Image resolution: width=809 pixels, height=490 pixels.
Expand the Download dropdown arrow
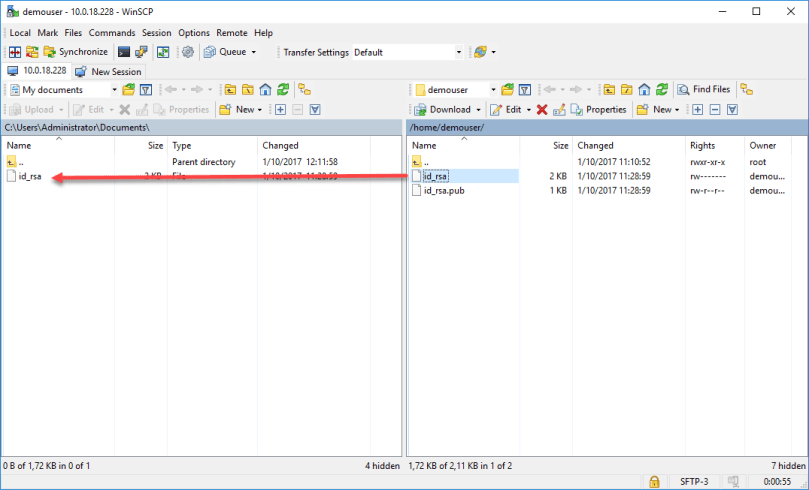478,110
